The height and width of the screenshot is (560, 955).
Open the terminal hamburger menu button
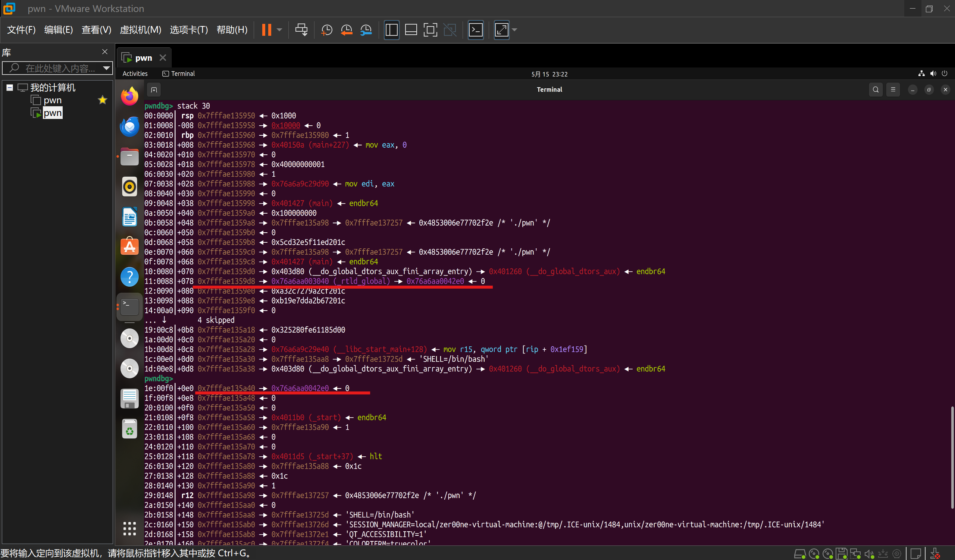(893, 90)
